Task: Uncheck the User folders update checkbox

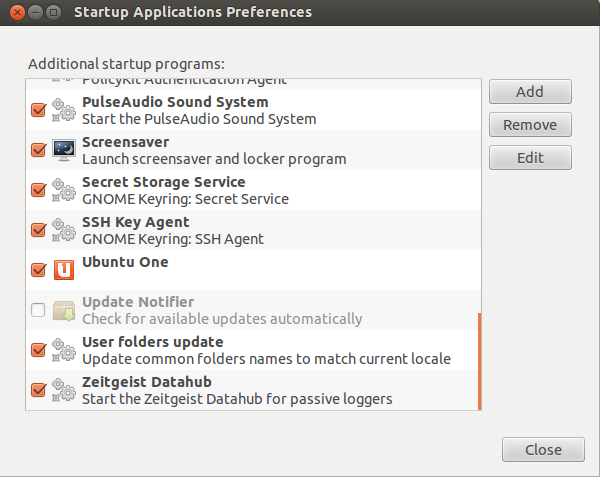Action: [39, 350]
